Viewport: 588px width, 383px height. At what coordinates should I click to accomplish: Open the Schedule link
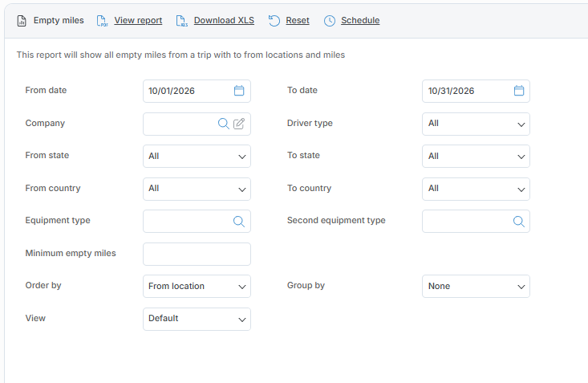[360, 20]
